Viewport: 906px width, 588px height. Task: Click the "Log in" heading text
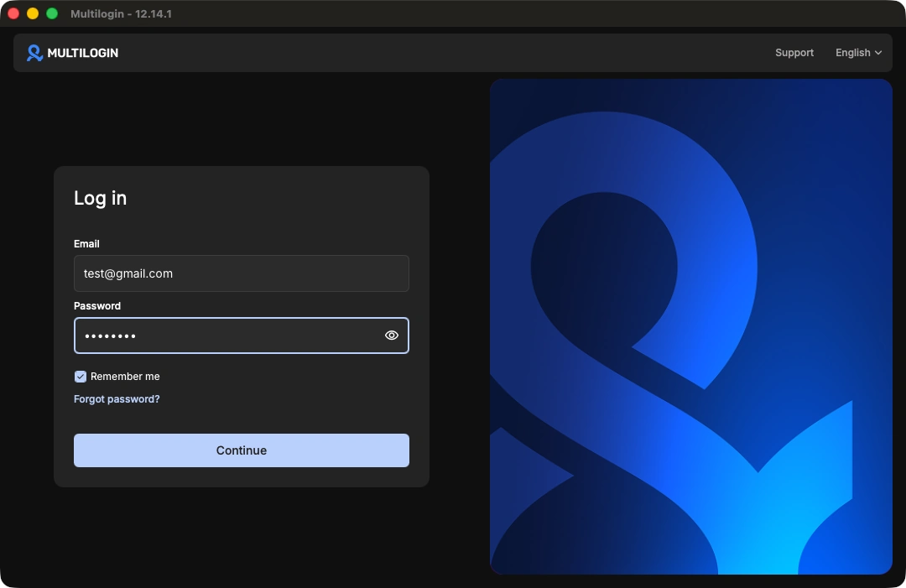point(100,198)
